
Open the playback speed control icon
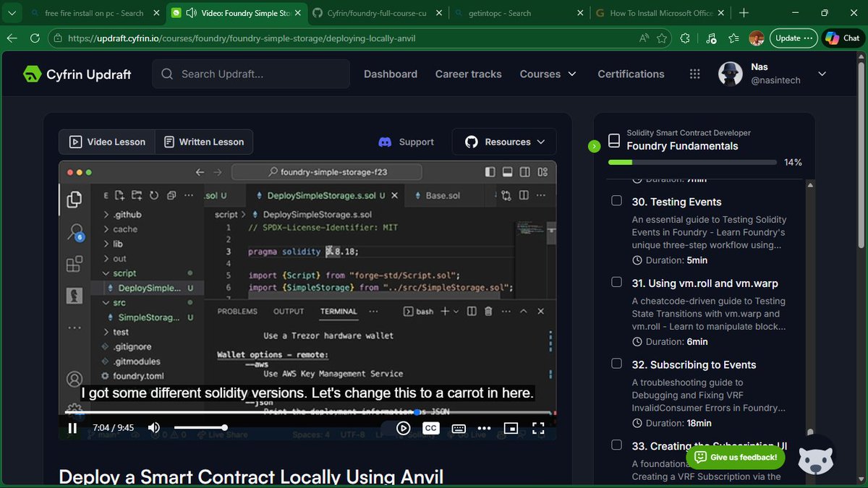(404, 428)
